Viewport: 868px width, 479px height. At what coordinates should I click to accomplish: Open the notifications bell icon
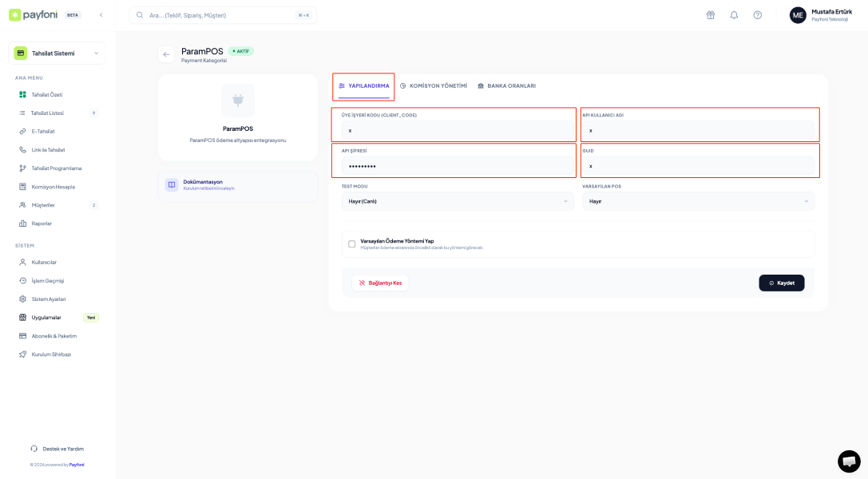click(734, 14)
